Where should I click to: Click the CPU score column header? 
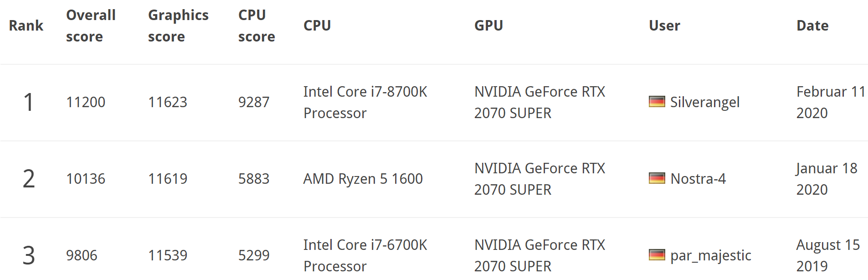[x=257, y=26]
